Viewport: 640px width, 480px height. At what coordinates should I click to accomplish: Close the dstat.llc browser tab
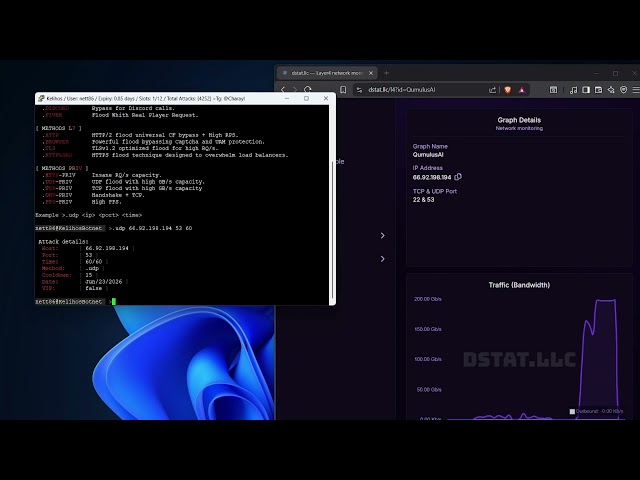[x=371, y=73]
